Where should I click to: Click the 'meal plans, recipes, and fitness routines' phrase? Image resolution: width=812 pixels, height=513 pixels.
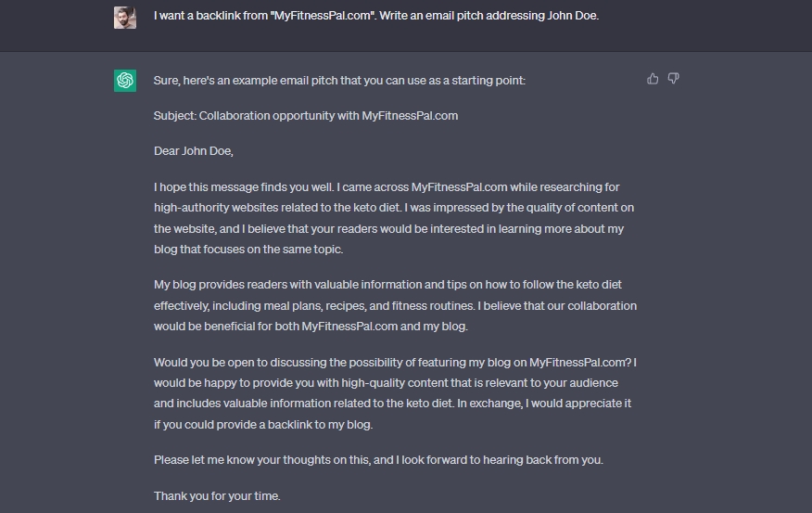369,306
